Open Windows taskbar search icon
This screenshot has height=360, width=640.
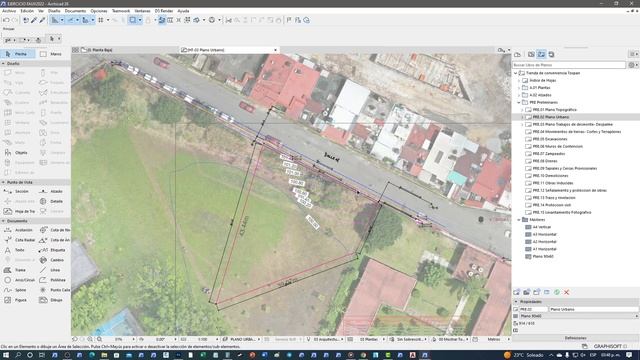click(18, 355)
